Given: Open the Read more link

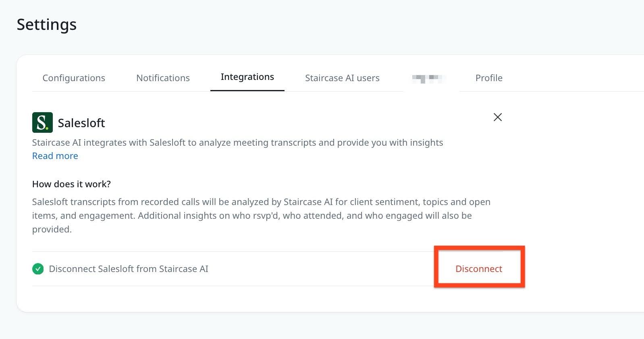Looking at the screenshot, I should coord(55,156).
